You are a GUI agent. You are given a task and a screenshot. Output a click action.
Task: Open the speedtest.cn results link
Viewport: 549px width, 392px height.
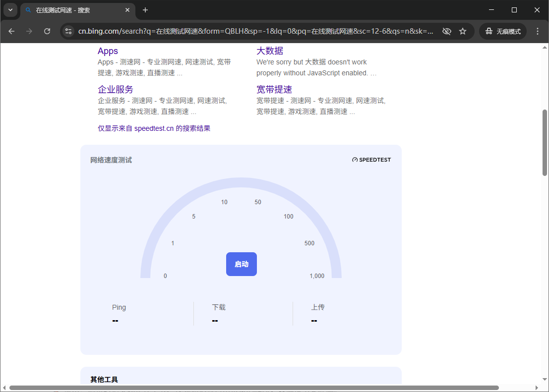(x=154, y=128)
